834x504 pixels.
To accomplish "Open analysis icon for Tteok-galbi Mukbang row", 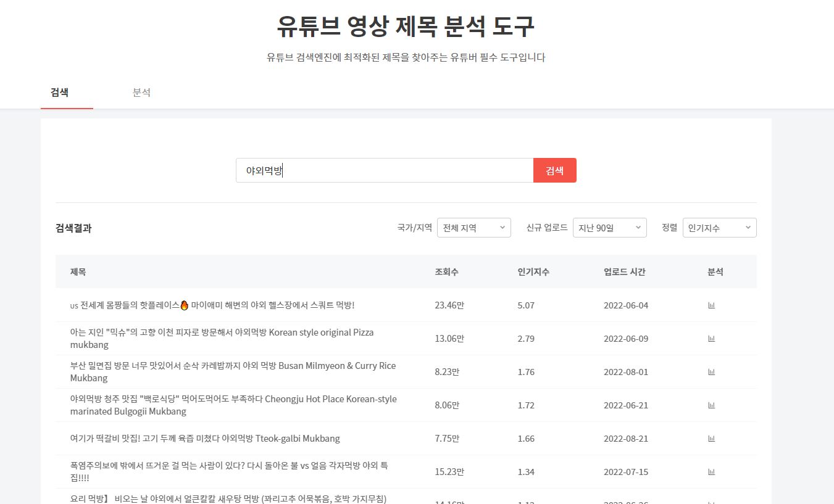I will [x=711, y=439].
